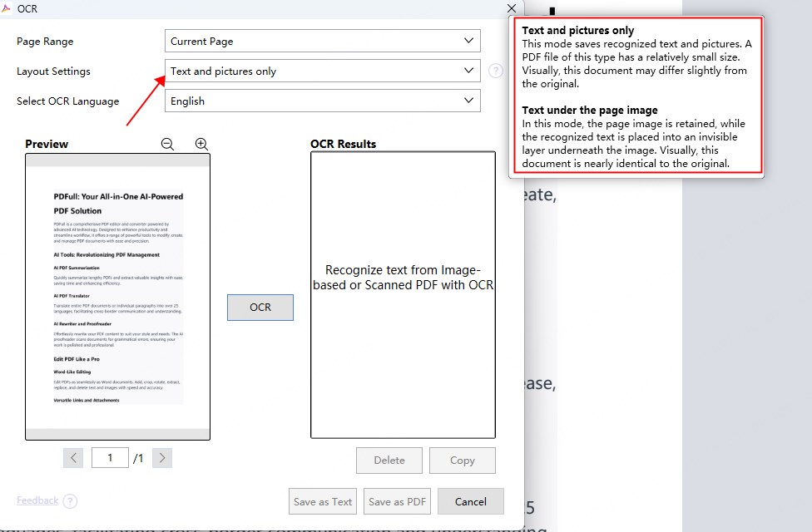Start recognition with the OCR button

260,307
